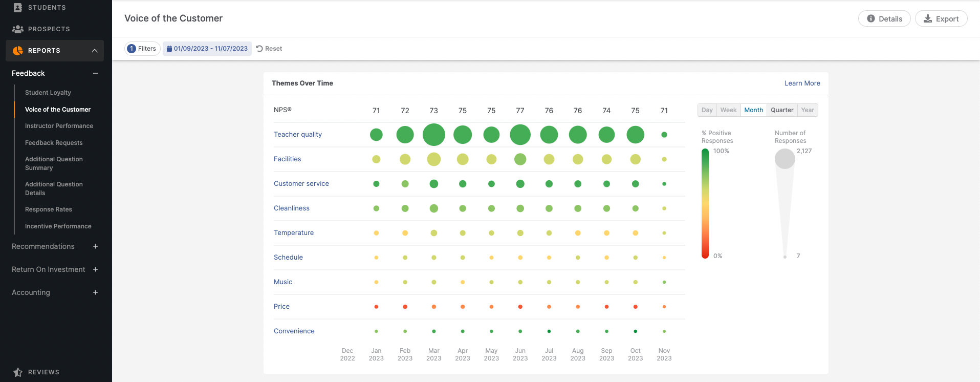This screenshot has width=980, height=382.
Task: Click the Prospects people icon
Action: point(18,29)
